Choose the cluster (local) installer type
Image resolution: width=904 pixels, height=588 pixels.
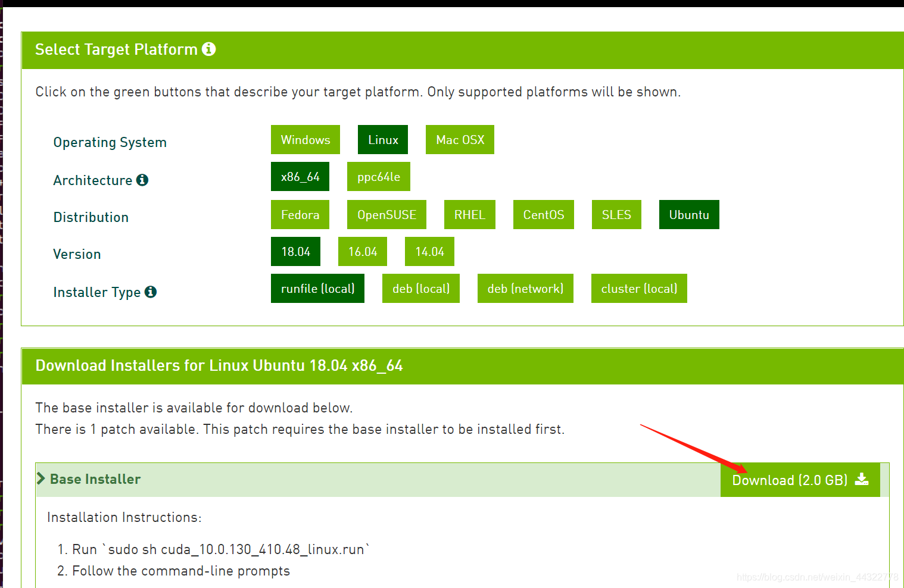pyautogui.click(x=639, y=289)
